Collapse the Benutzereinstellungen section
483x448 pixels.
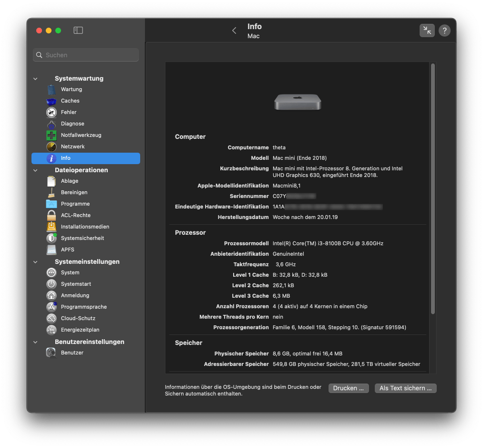35,342
